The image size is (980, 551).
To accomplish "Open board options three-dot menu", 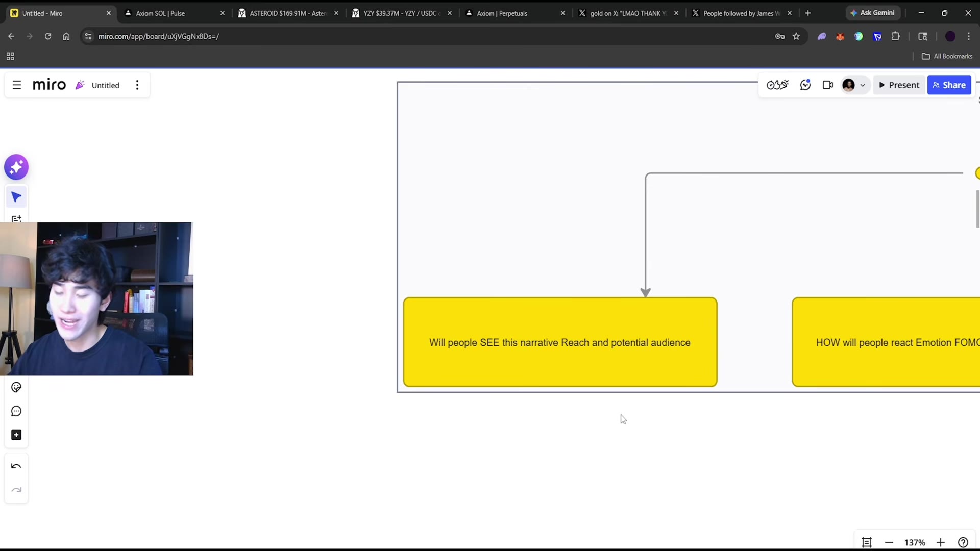I will [x=137, y=85].
